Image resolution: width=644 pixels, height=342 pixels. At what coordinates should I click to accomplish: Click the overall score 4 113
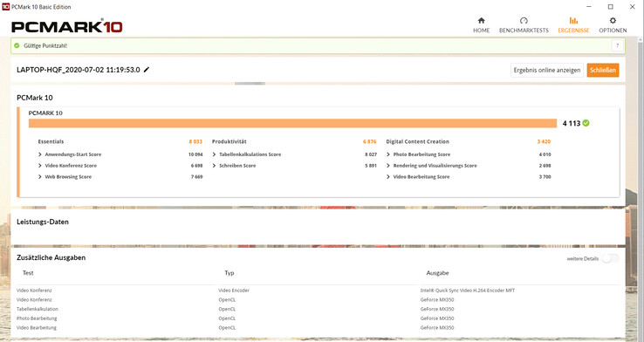click(572, 123)
